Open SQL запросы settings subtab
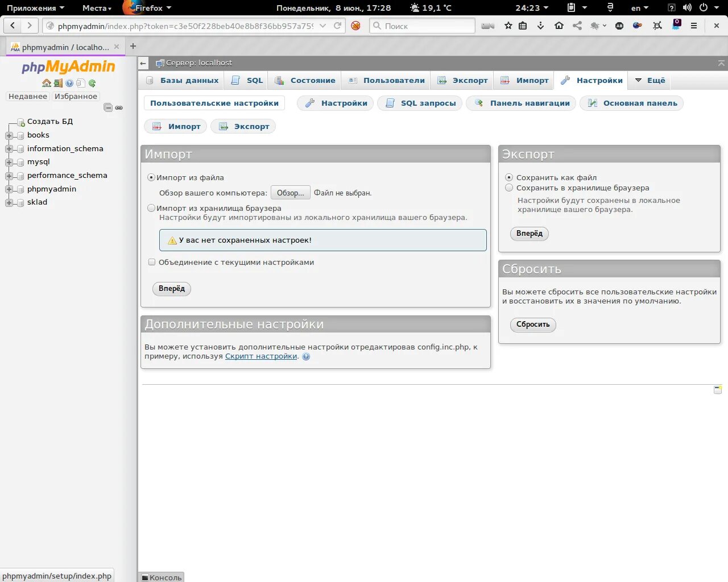 point(421,103)
